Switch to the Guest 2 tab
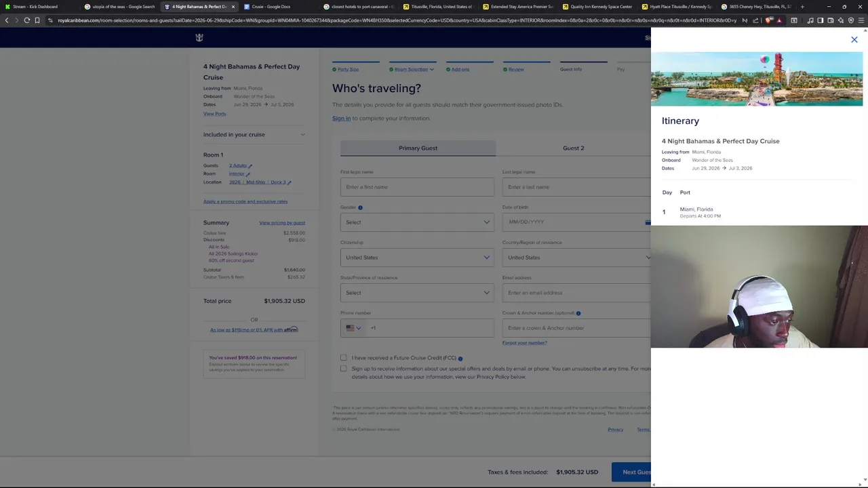Screen dimensions: 868x488 pyautogui.click(x=573, y=148)
